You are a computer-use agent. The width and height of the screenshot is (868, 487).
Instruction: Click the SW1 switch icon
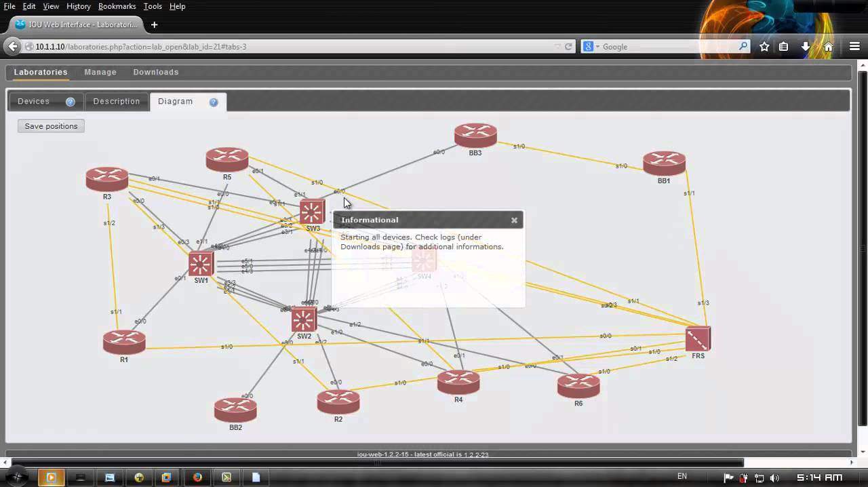(201, 263)
